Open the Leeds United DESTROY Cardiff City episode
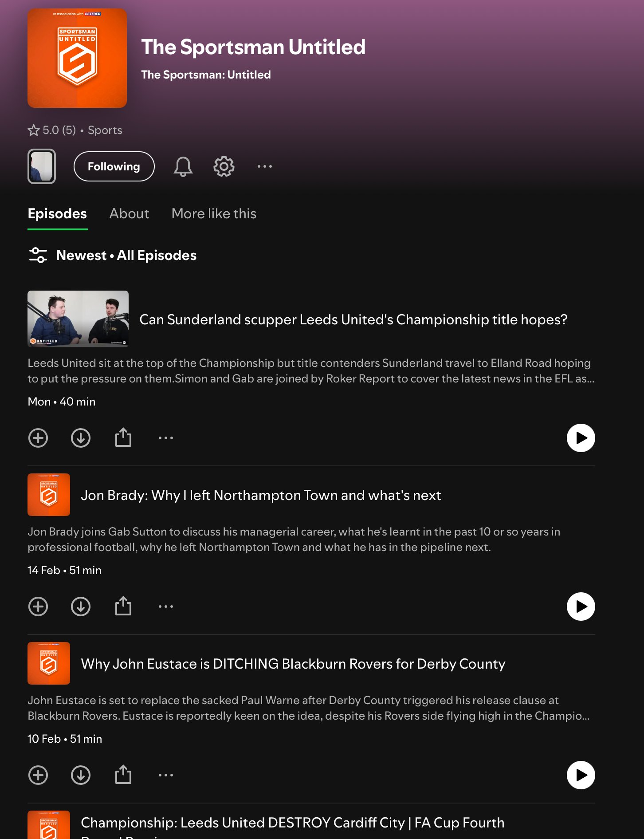 pyautogui.click(x=293, y=826)
